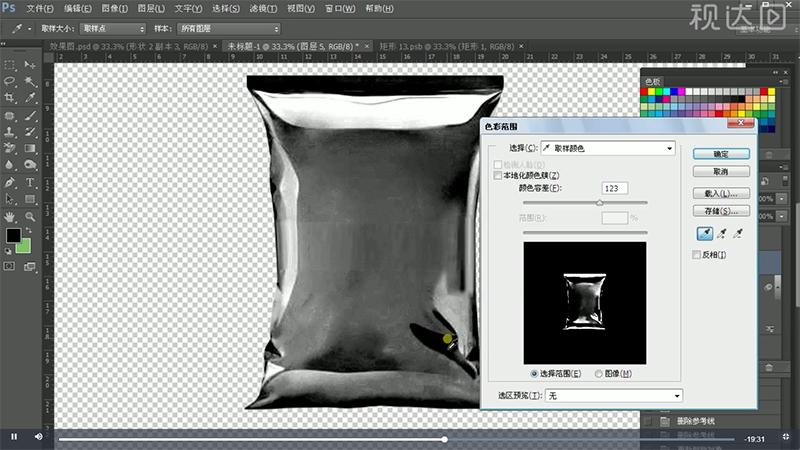Select the Rectangular Marquee tool
Screen dimensions: 800x450
9,65
